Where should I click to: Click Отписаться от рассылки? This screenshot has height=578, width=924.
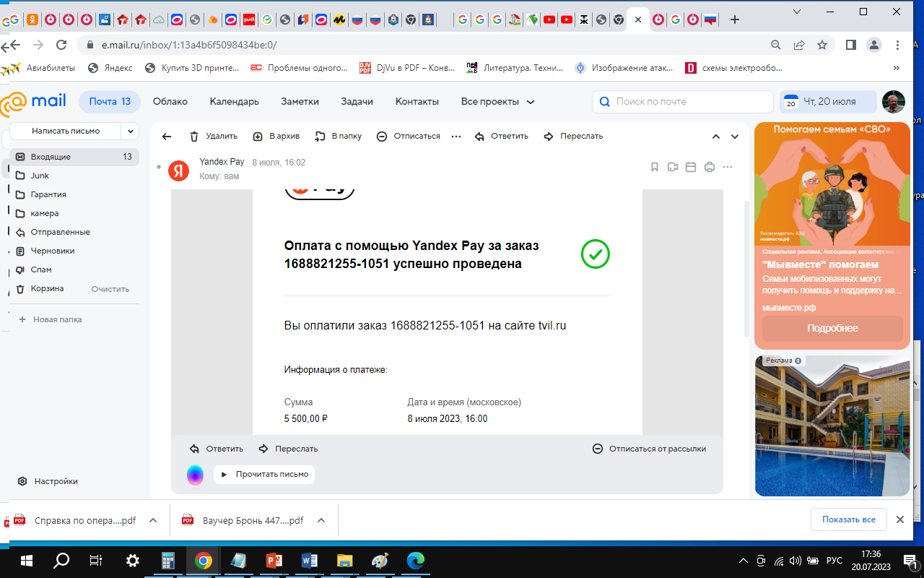click(x=649, y=449)
